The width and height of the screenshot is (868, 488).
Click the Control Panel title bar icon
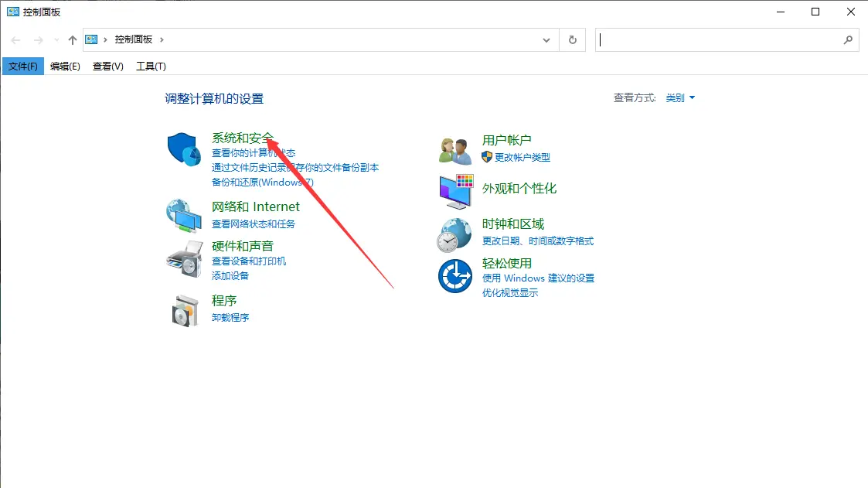coord(12,12)
